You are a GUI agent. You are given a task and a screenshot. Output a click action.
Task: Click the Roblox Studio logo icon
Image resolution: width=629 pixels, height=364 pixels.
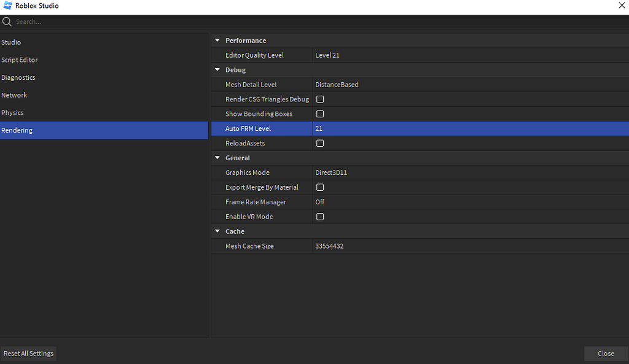pyautogui.click(x=7, y=6)
